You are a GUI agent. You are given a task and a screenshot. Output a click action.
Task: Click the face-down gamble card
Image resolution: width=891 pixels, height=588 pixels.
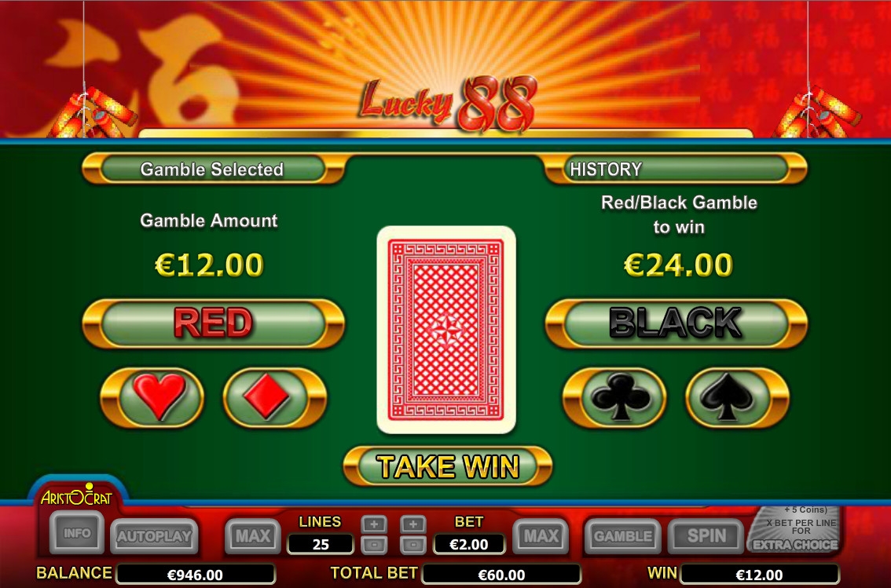446,330
